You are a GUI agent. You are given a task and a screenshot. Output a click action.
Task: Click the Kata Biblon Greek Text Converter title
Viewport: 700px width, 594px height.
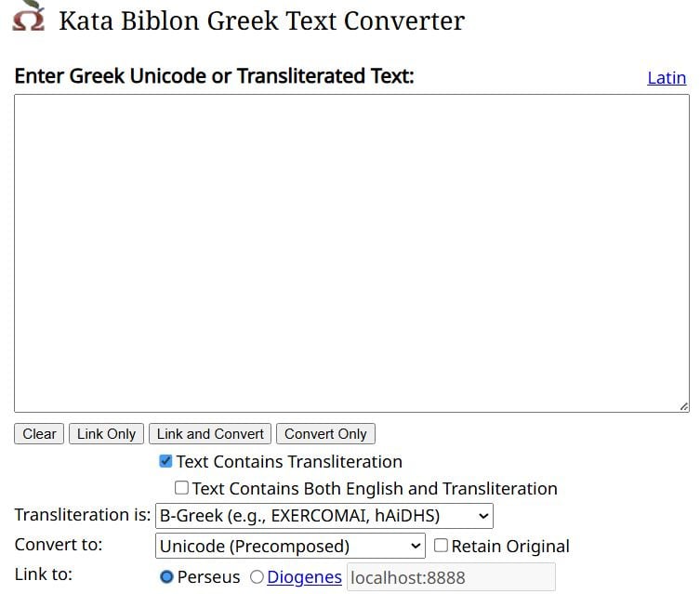coord(261,20)
